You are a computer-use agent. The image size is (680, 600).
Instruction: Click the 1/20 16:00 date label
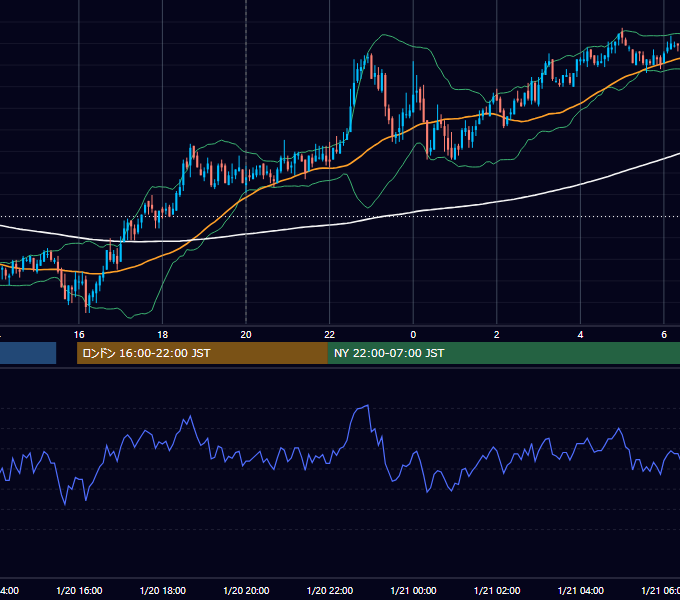[x=79, y=590]
